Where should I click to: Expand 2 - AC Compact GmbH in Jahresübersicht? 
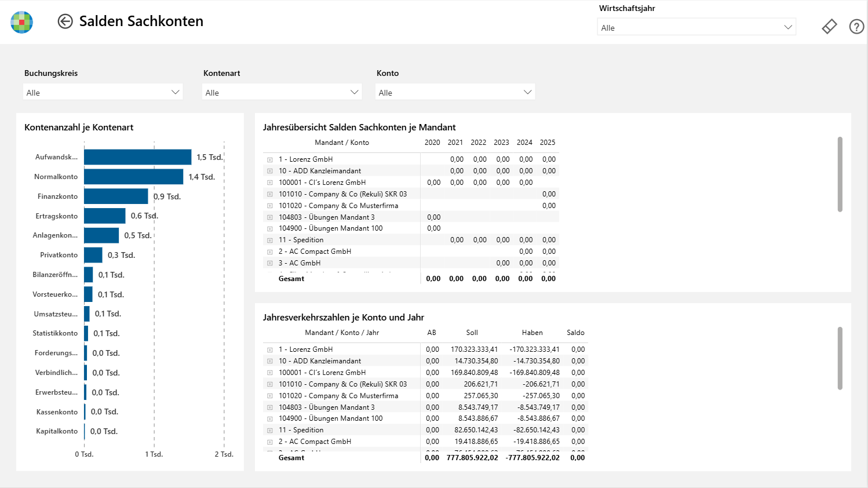(270, 252)
